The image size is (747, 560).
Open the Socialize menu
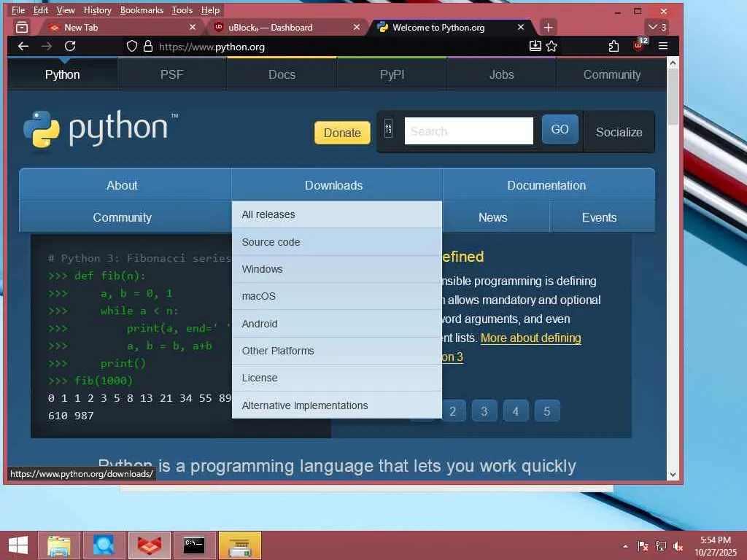click(x=619, y=132)
